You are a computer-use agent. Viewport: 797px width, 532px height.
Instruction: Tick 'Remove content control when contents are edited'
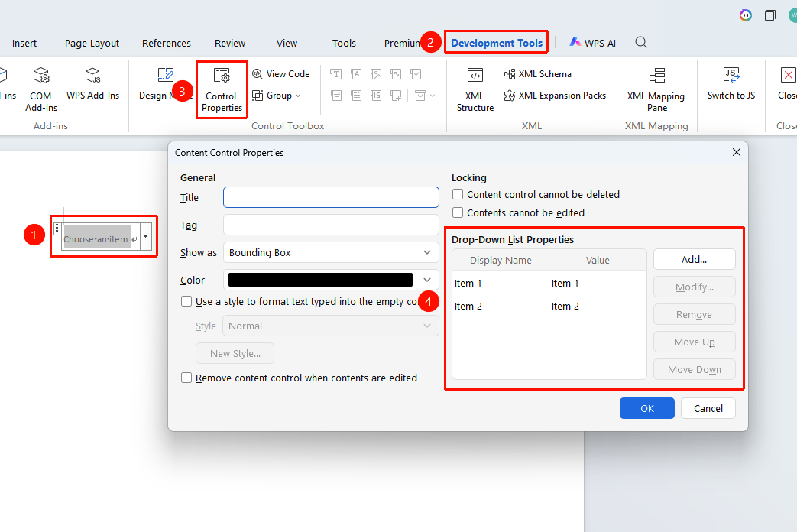click(x=186, y=378)
